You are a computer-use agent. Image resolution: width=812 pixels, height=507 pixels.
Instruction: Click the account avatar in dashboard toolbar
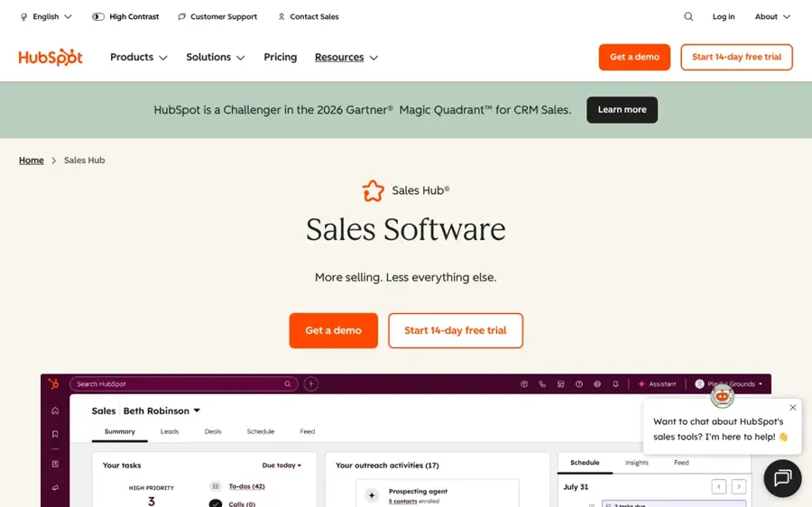(699, 383)
